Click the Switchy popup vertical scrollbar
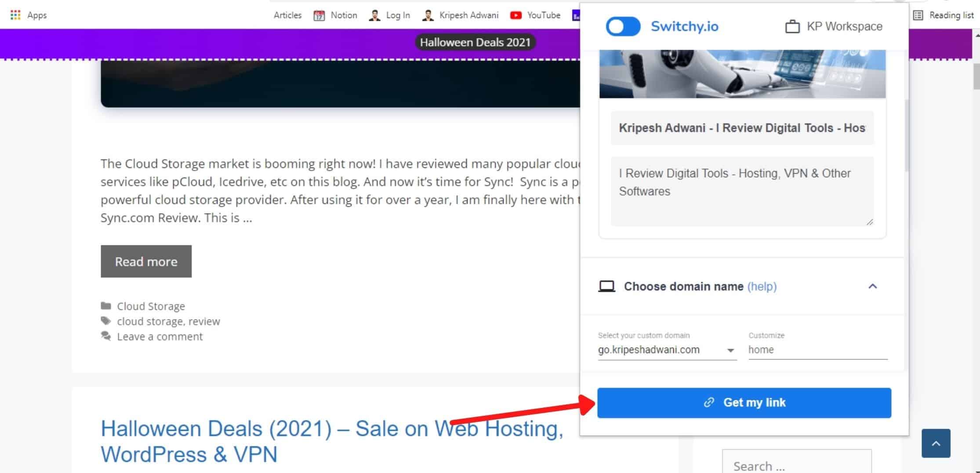Image resolution: width=980 pixels, height=473 pixels. coord(906,136)
